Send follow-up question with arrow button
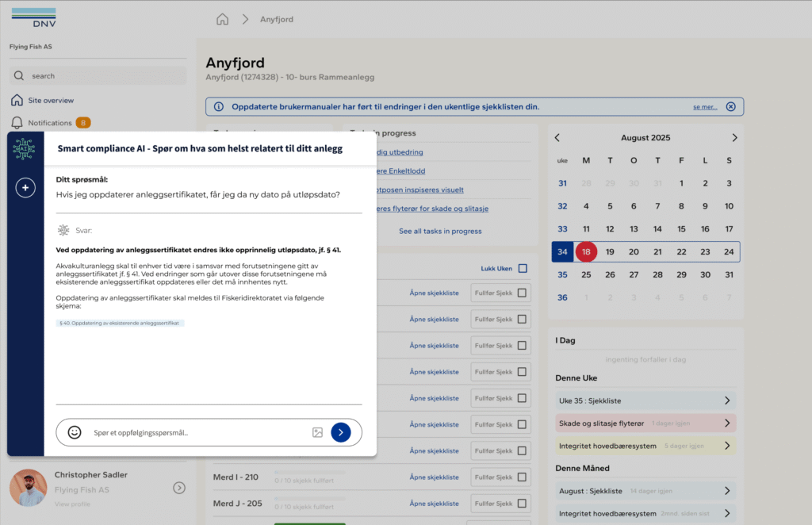This screenshot has height=525, width=812. [341, 432]
